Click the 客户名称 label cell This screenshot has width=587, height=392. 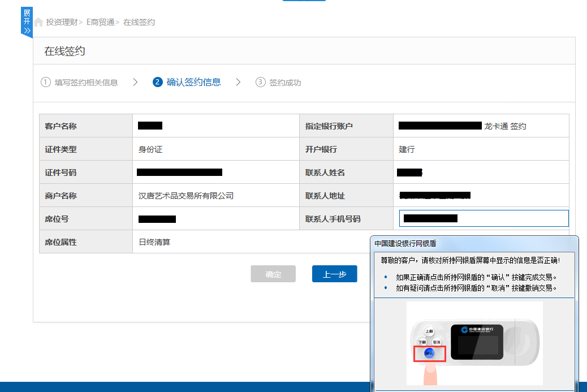click(86, 126)
